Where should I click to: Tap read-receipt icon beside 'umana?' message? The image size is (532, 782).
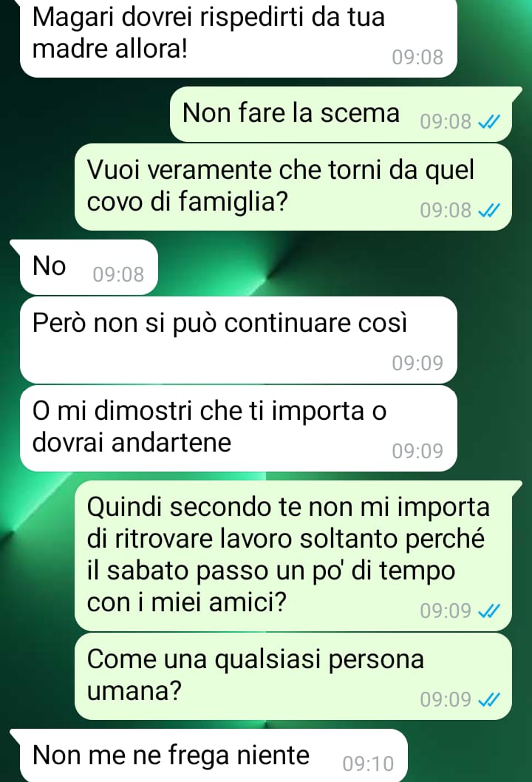coord(488,699)
